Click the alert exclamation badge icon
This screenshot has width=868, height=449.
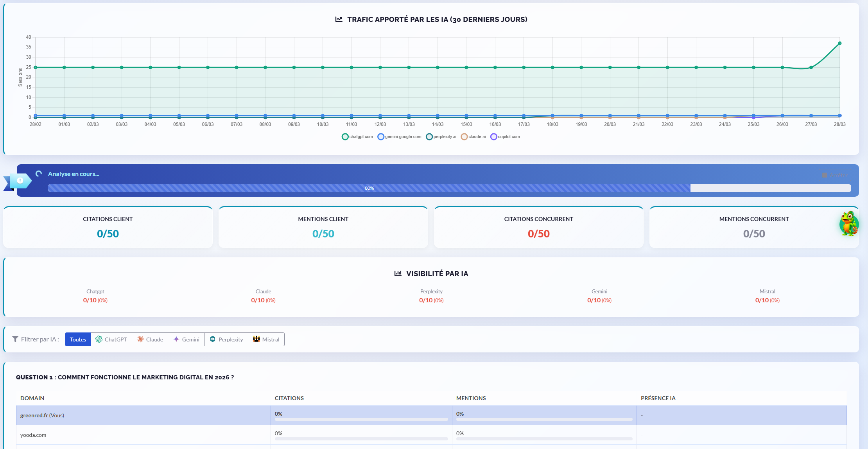coord(20,180)
